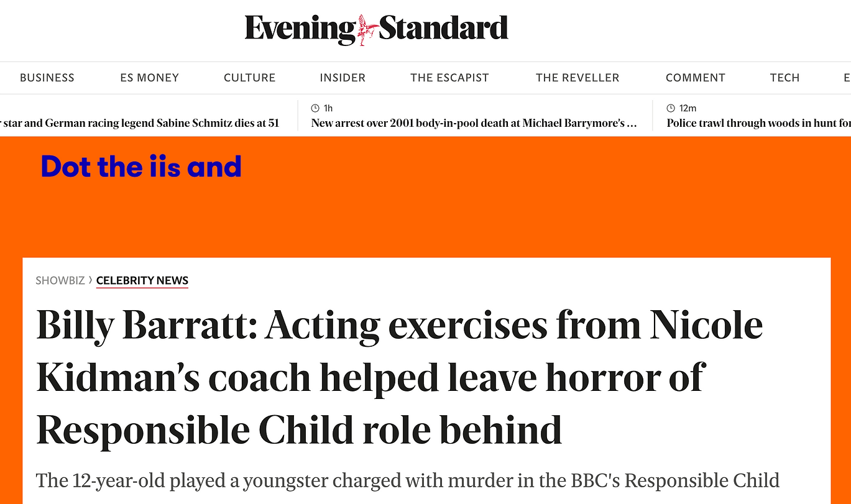The height and width of the screenshot is (504, 851).
Task: Open THE REVELLER section
Action: 577,78
